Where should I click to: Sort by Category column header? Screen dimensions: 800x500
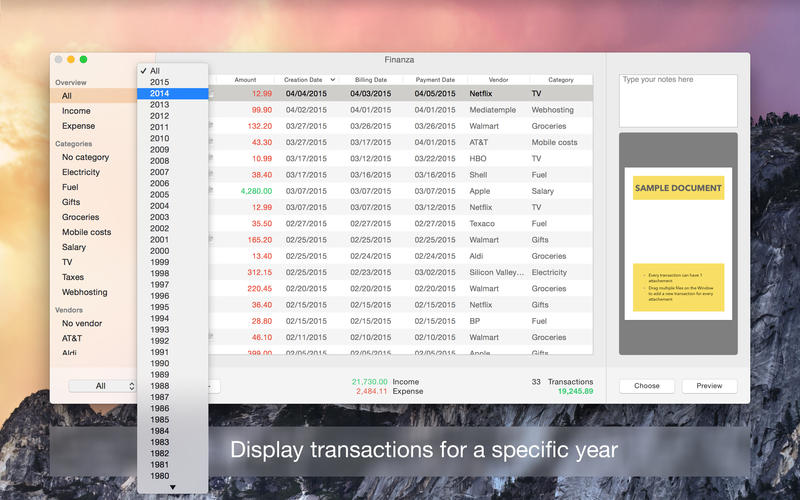click(561, 80)
